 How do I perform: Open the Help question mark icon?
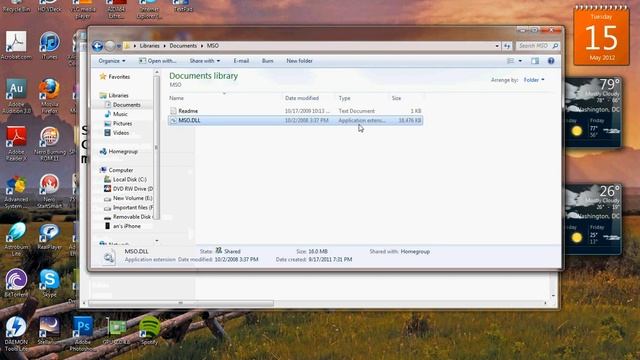551,61
